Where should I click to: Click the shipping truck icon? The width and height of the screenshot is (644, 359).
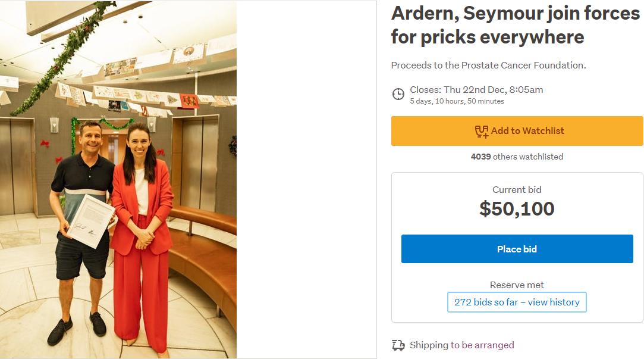coord(398,345)
